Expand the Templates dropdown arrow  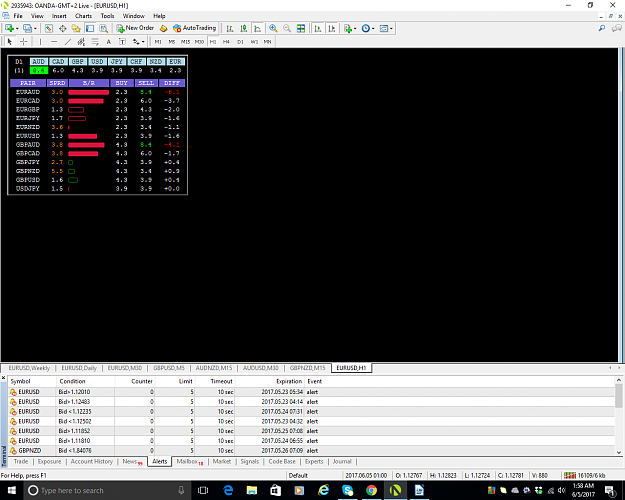click(x=391, y=28)
